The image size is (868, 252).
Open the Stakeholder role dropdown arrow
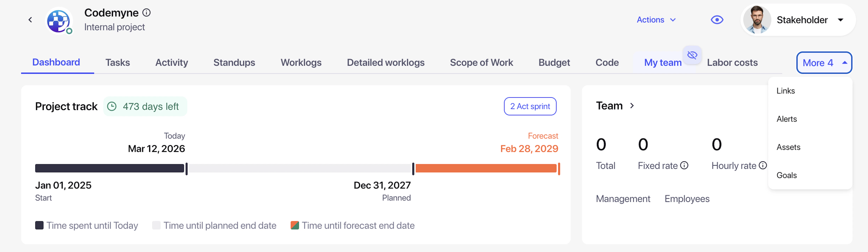point(841,20)
